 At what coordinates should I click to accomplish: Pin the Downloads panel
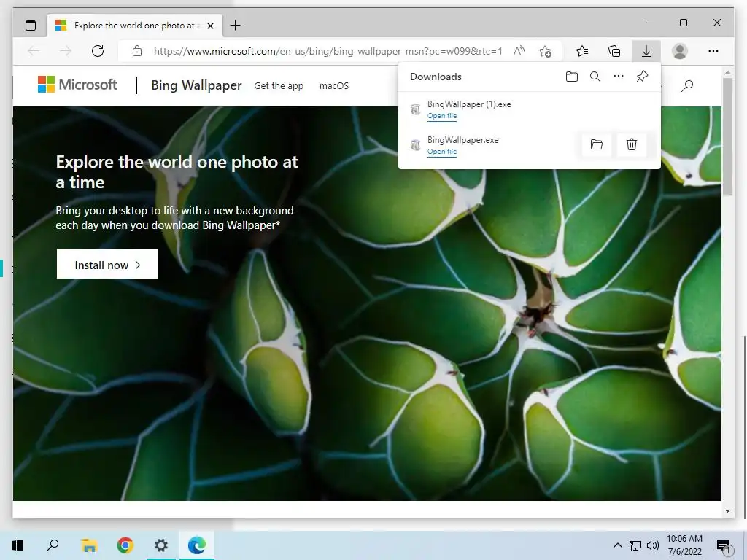642,76
